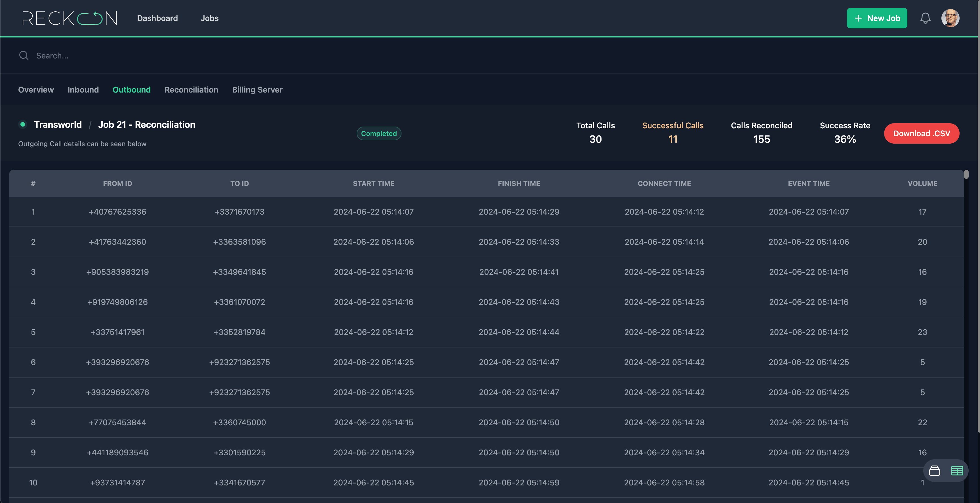
Task: Open the Billing Server tab
Action: pyautogui.click(x=257, y=90)
